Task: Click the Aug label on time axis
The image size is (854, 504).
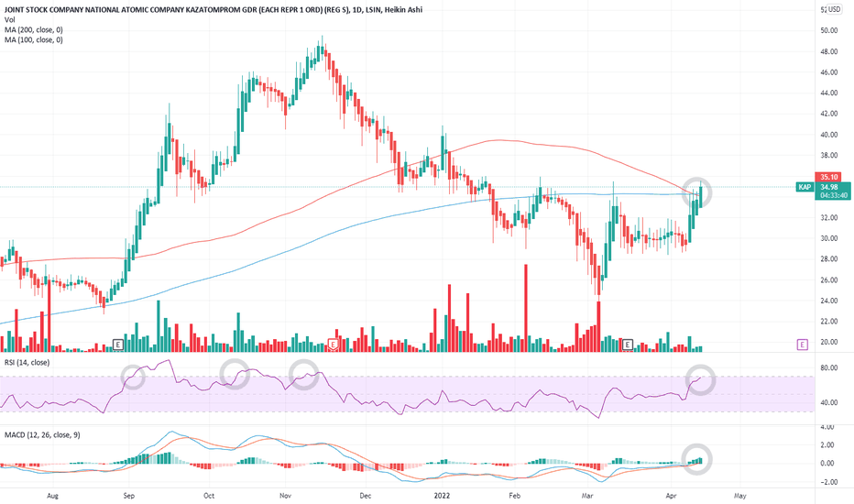Action: click(52, 496)
